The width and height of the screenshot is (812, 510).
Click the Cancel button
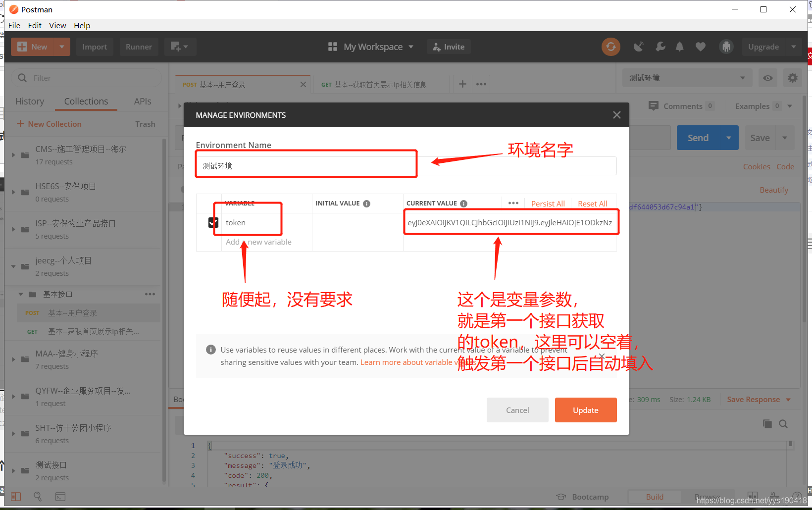coord(517,410)
